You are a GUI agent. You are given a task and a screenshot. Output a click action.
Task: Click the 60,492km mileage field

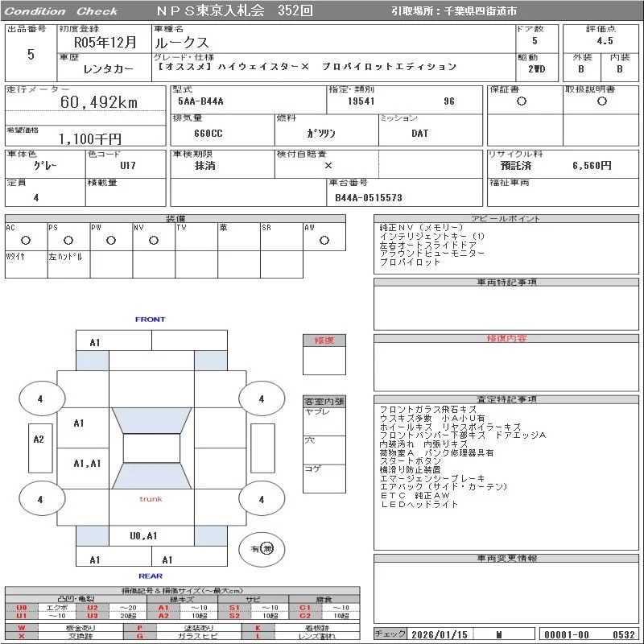(x=99, y=102)
